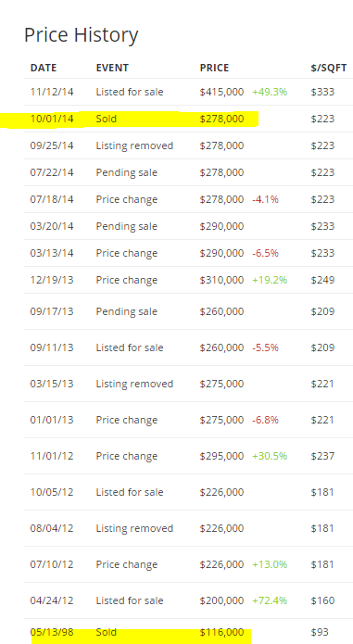The image size is (353, 644).
Task: Click the highlighted 10/01/14 Sold row
Action: click(x=188, y=119)
